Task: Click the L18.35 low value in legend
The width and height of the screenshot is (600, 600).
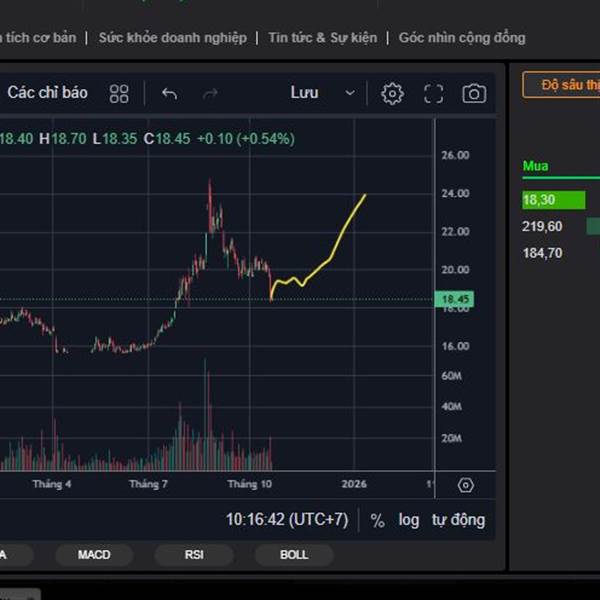Action: 115,139
